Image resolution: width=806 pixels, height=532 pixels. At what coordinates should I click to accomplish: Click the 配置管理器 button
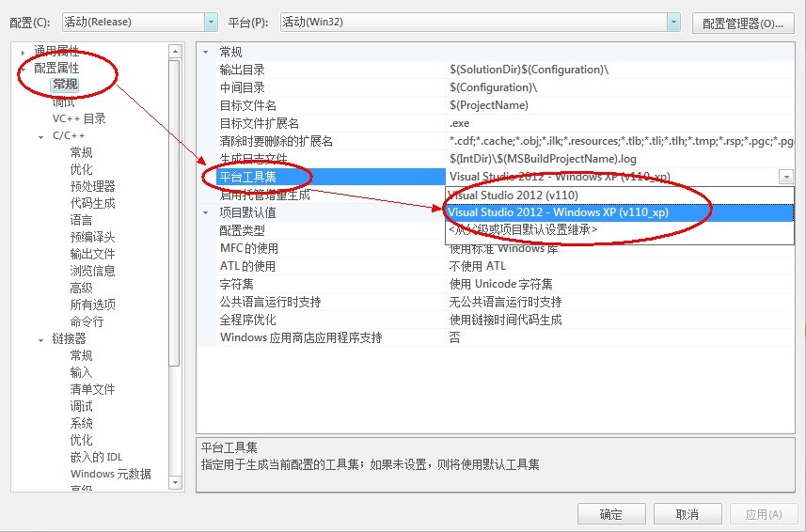click(743, 23)
